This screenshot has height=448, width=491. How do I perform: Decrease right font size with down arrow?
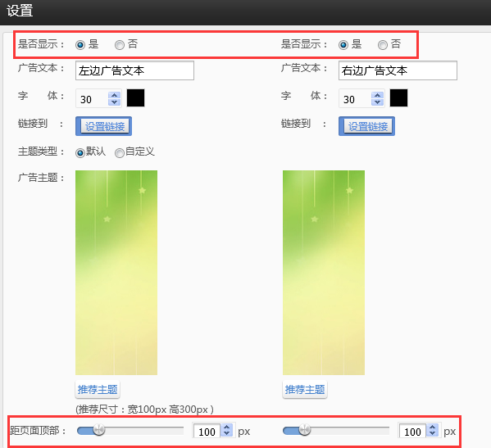click(377, 102)
